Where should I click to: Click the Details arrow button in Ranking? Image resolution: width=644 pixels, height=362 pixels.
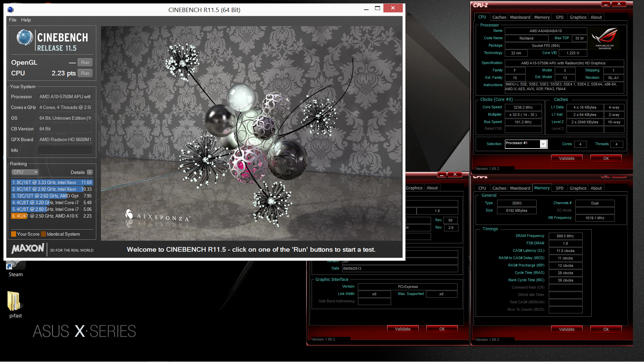click(x=90, y=172)
